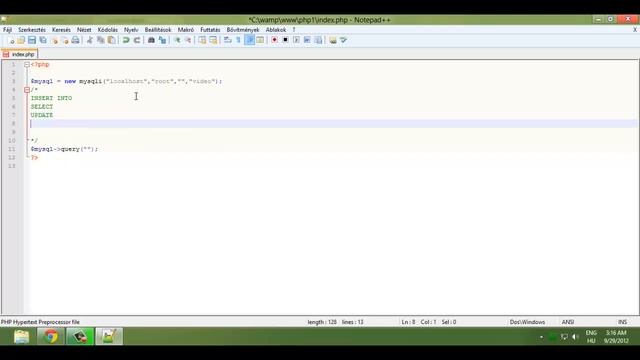Toggle word wrap in the toolbar
This screenshot has width=640, height=360.
coord(228,40)
